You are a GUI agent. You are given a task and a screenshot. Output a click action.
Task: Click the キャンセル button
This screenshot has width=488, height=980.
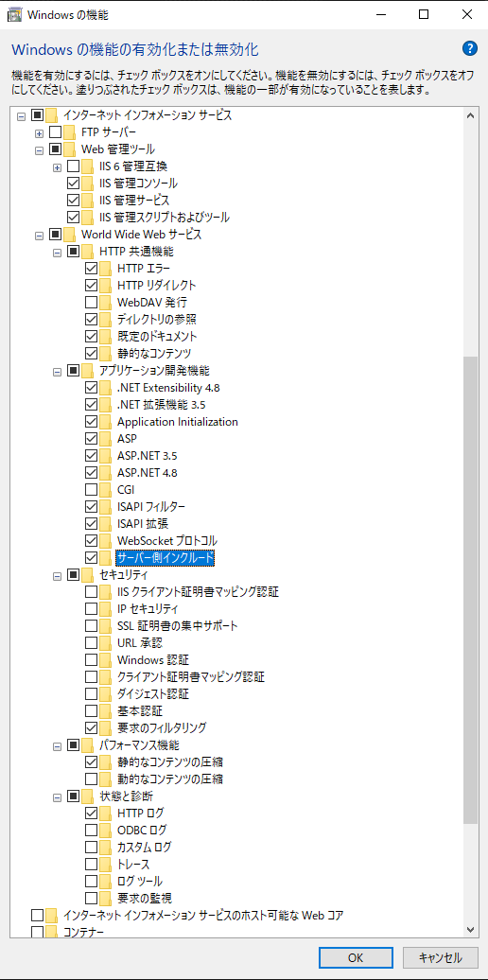pos(441,957)
